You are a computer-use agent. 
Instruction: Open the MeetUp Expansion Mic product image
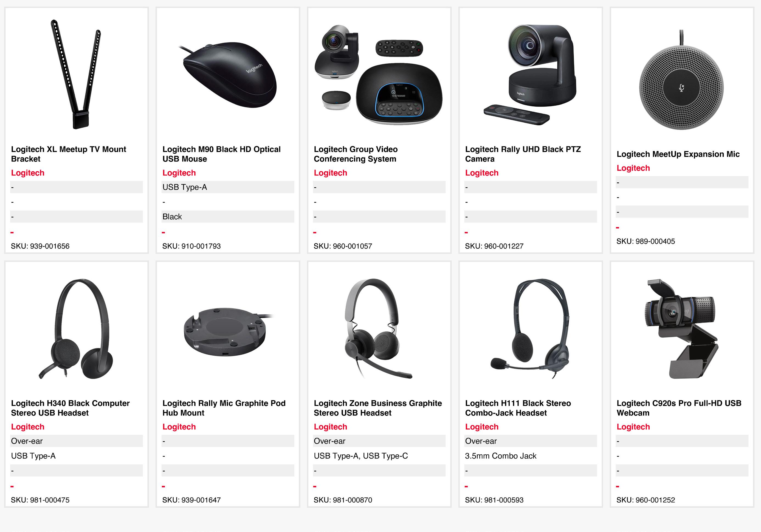(681, 80)
